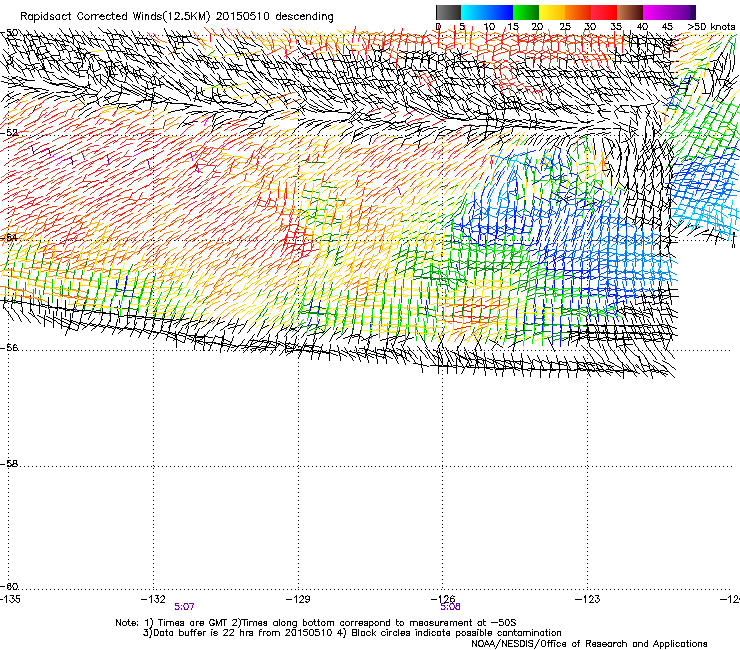Click the purple 5:07 time stamp
Image resolution: width=740 pixels, height=650 pixels.
[184, 607]
